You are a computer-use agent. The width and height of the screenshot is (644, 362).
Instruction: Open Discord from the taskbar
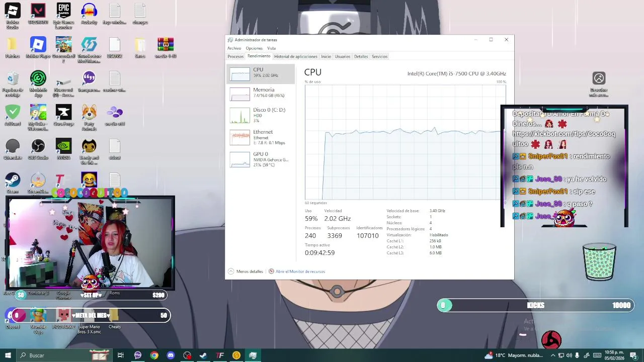[171, 355]
